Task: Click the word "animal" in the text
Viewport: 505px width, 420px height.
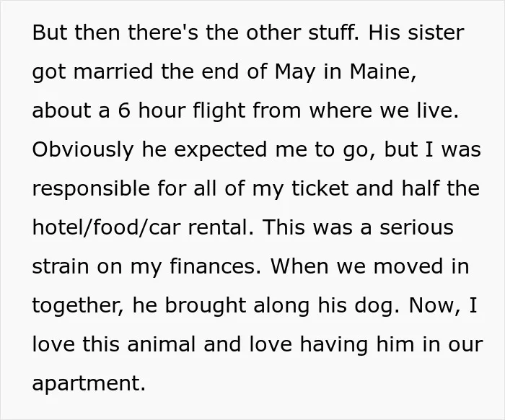Action: (162, 344)
